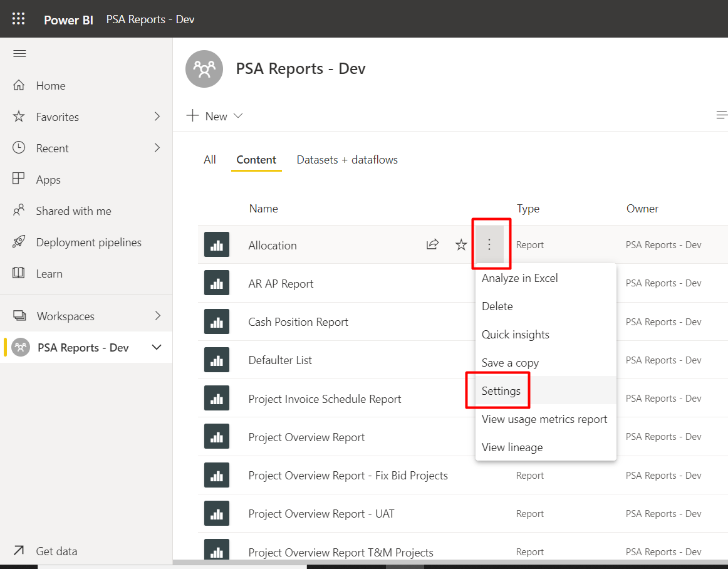The height and width of the screenshot is (569, 728).
Task: Collapse the navigation pane hamburger icon
Action: [x=19, y=54]
